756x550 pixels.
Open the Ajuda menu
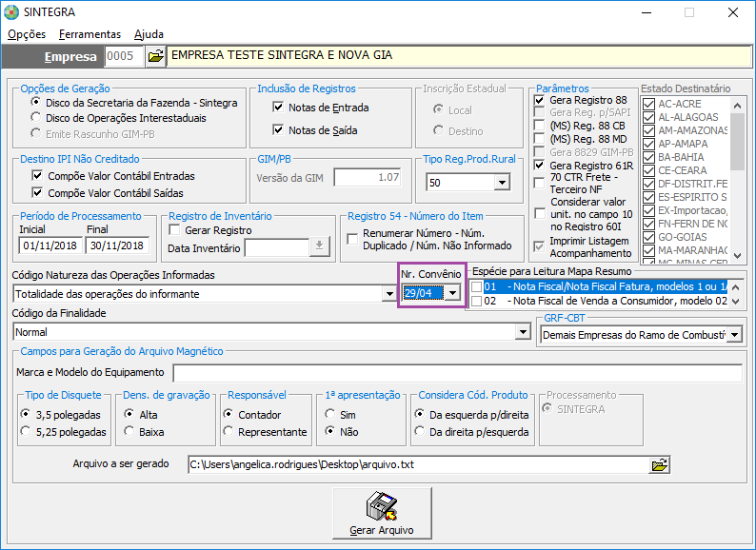click(x=149, y=34)
